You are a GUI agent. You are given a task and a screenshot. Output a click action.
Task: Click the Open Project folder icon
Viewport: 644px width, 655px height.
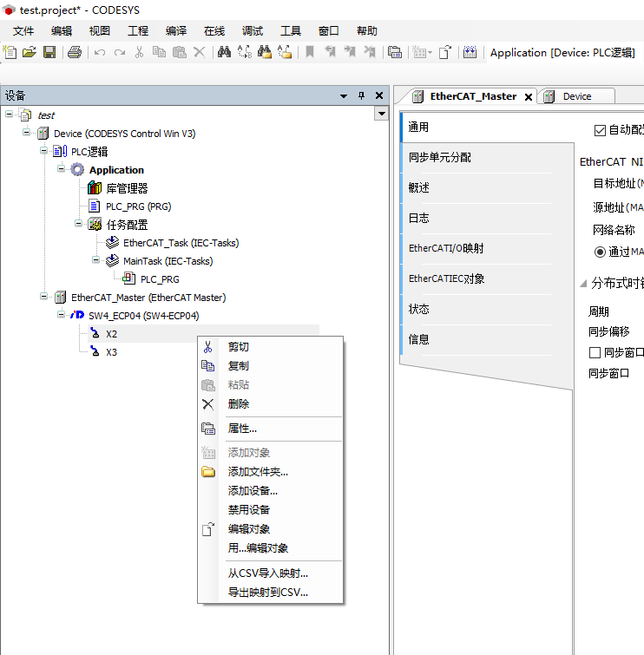coord(30,52)
